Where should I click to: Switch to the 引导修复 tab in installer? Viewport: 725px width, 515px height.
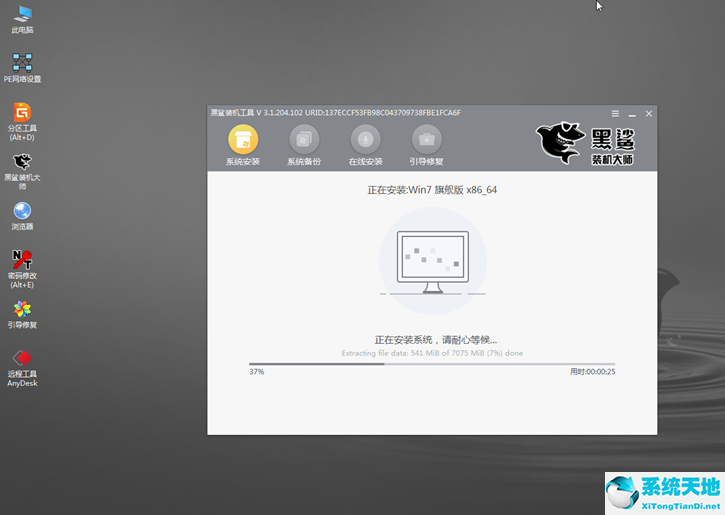(426, 146)
